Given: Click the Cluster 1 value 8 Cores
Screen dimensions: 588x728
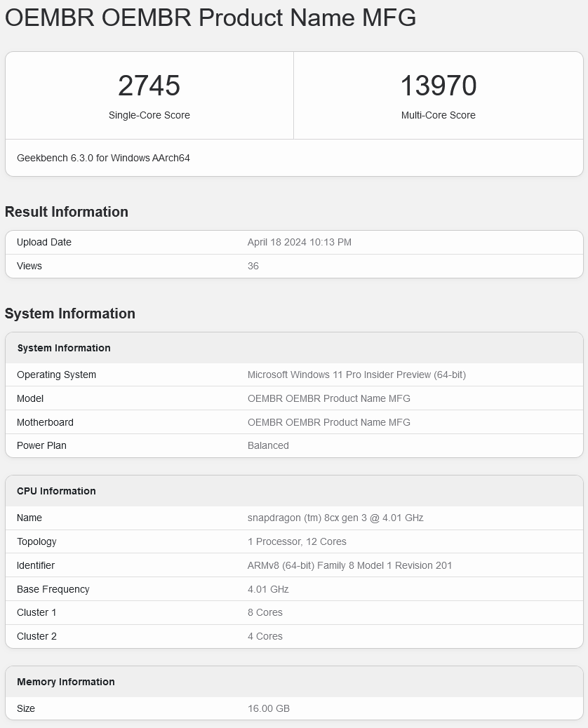Looking at the screenshot, I should coord(265,612).
